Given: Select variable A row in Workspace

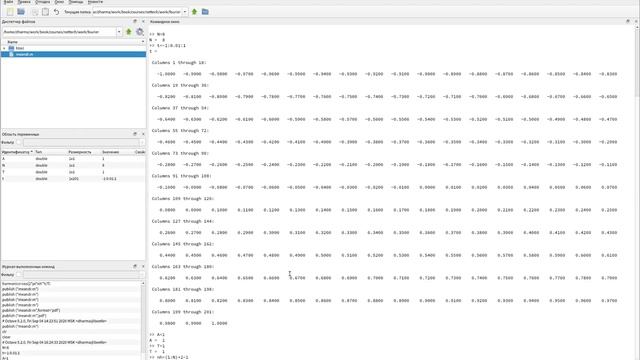Looking at the screenshot, I should point(73,159).
